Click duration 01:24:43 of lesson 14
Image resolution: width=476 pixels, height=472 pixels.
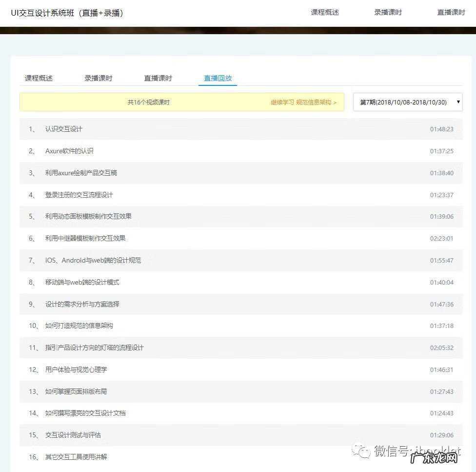442,413
